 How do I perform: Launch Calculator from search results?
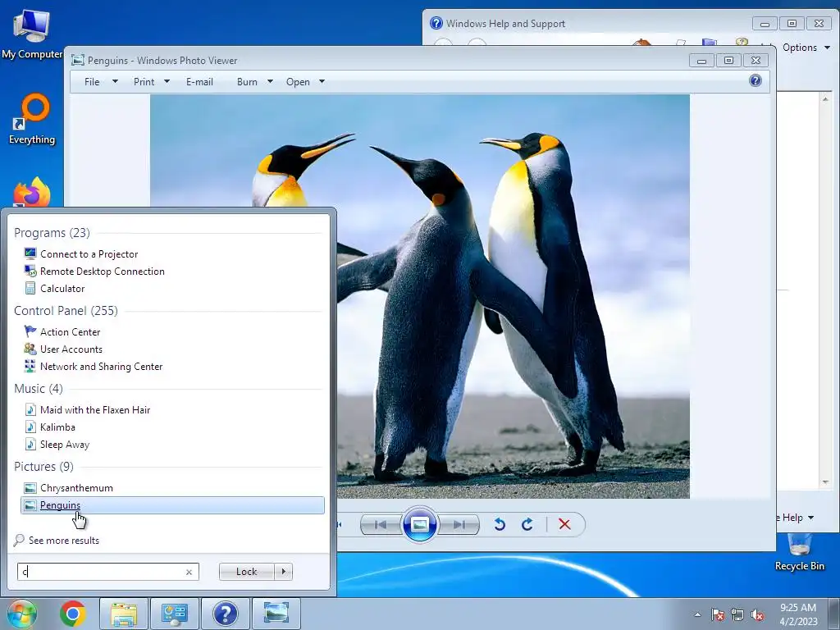172,288
